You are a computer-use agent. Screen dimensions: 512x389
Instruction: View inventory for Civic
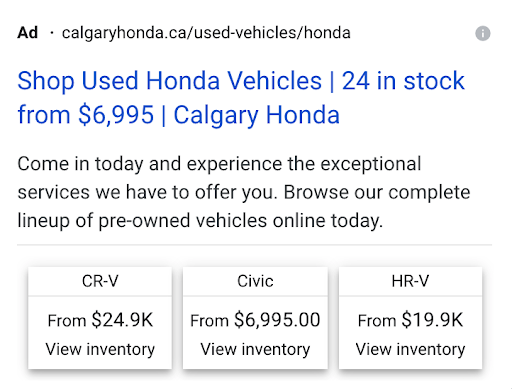(255, 349)
